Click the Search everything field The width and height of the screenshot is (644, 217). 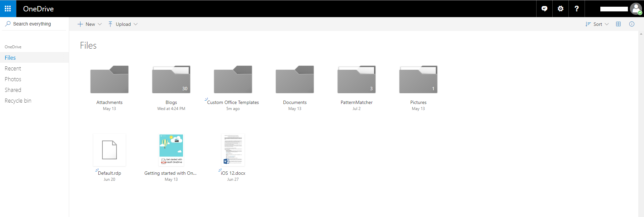tap(34, 24)
